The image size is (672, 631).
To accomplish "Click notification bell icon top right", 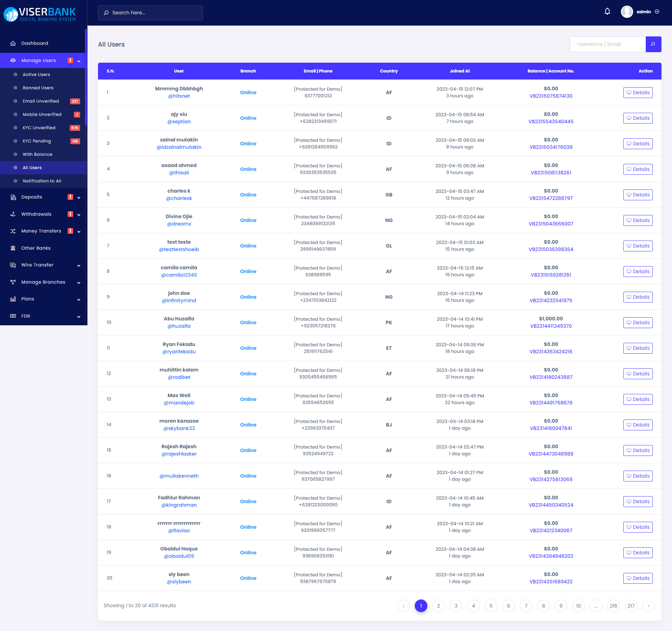I will click(608, 12).
